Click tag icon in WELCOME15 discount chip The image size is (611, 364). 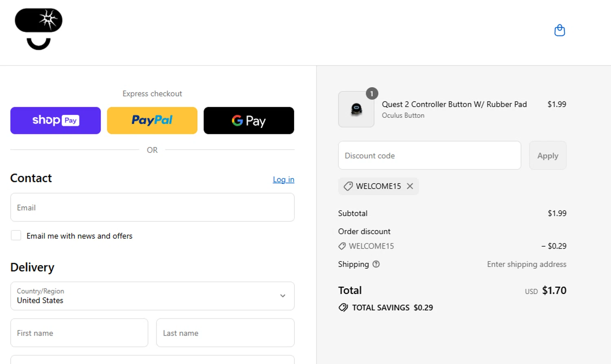pos(348,186)
